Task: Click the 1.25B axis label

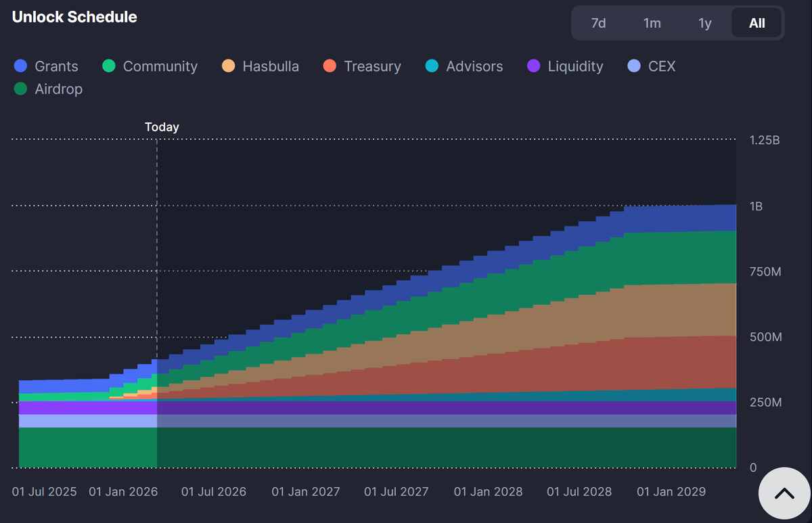Action: (765, 141)
